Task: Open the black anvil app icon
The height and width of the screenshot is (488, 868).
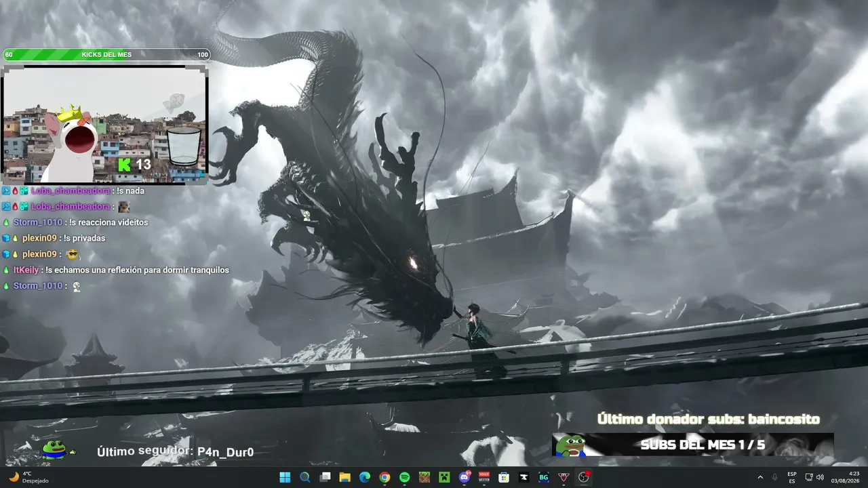Action: (524, 477)
